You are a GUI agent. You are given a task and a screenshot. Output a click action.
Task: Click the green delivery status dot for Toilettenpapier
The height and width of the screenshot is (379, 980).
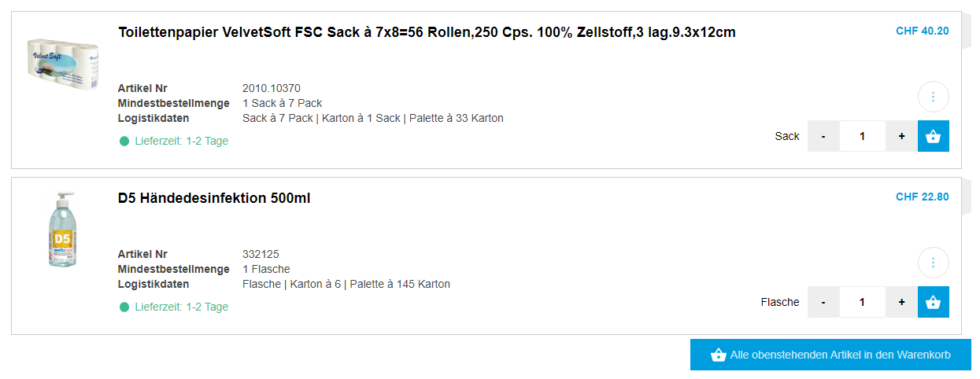click(124, 142)
